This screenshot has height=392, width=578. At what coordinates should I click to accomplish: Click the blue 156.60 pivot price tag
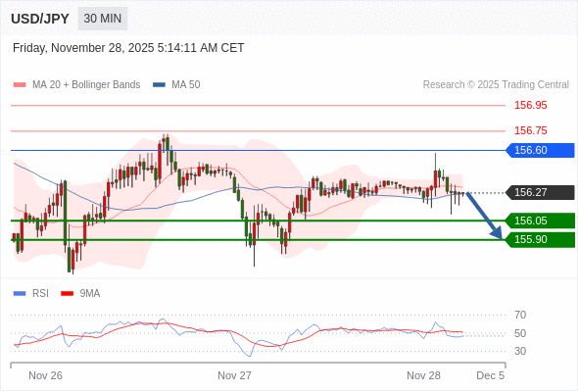[540, 151]
